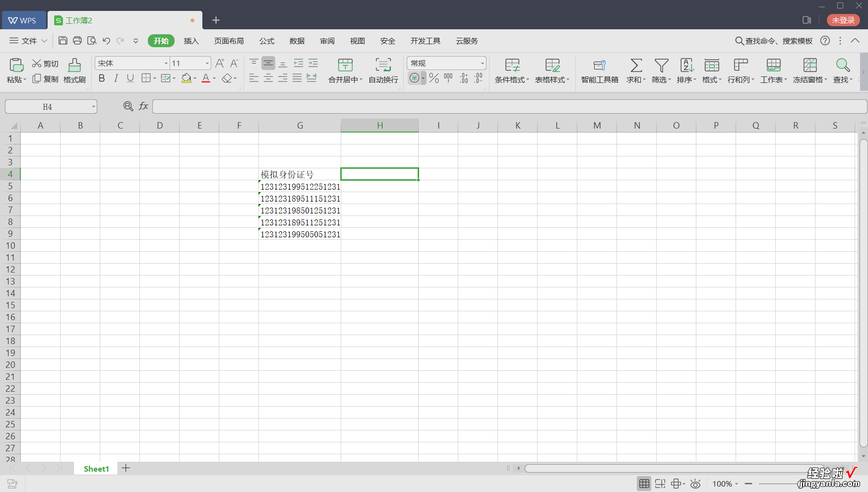Open the font name dropdown 宋体
The height and width of the screenshot is (492, 868).
coord(166,63)
